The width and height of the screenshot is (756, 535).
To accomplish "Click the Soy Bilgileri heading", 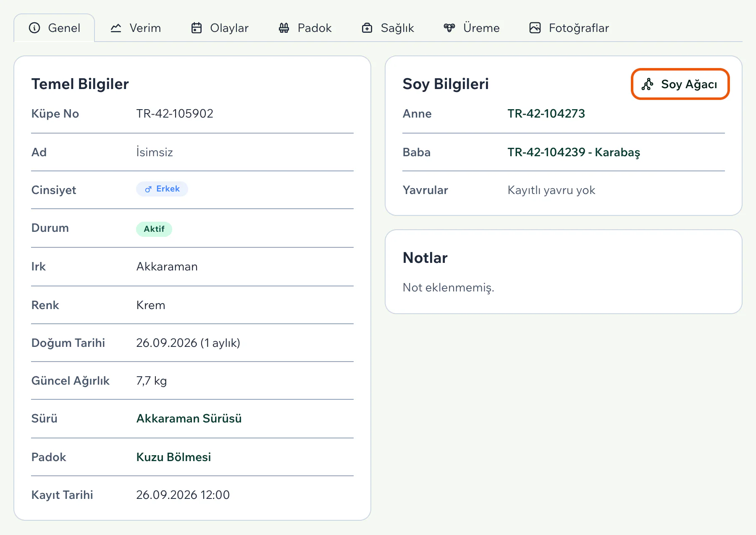I will [x=446, y=84].
